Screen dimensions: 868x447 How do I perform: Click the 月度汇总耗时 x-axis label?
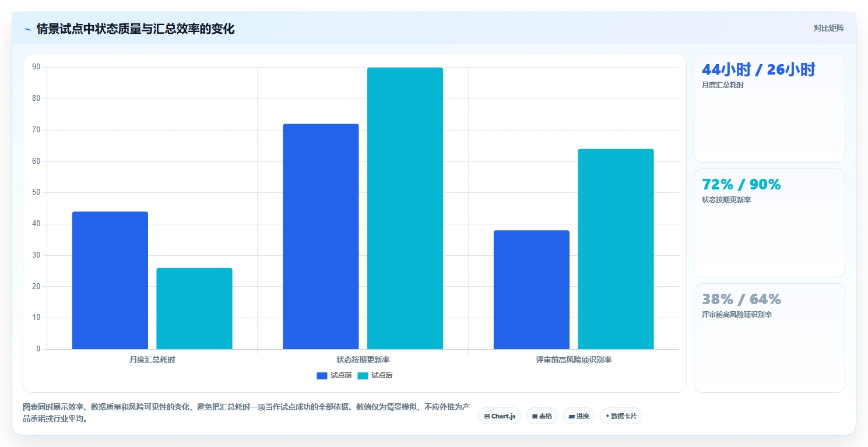pyautogui.click(x=152, y=360)
